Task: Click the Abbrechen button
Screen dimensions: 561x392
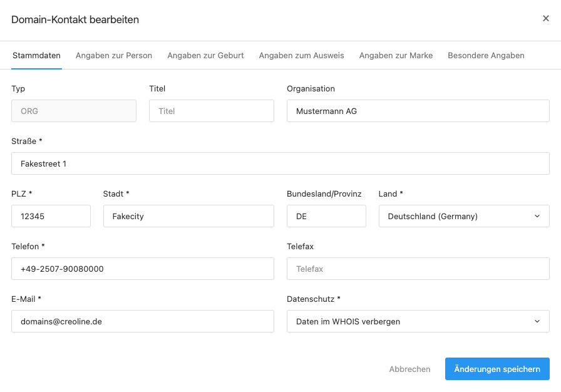Action: [409, 369]
